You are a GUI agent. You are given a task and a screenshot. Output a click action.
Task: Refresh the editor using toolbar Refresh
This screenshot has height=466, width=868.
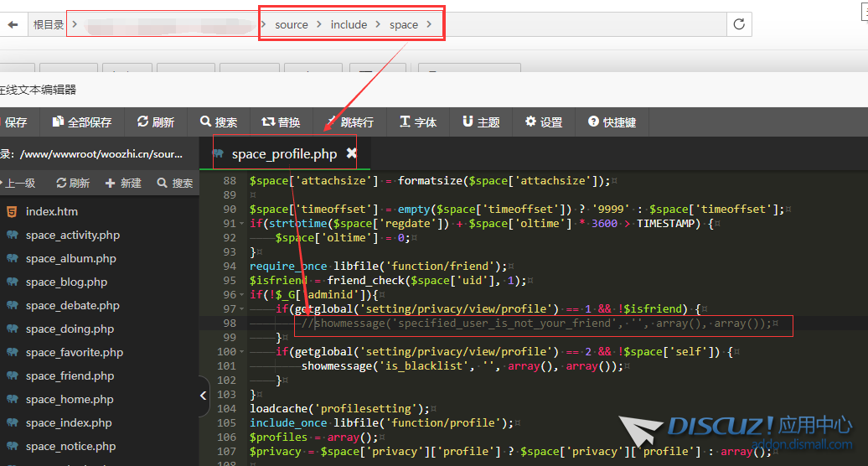point(156,122)
